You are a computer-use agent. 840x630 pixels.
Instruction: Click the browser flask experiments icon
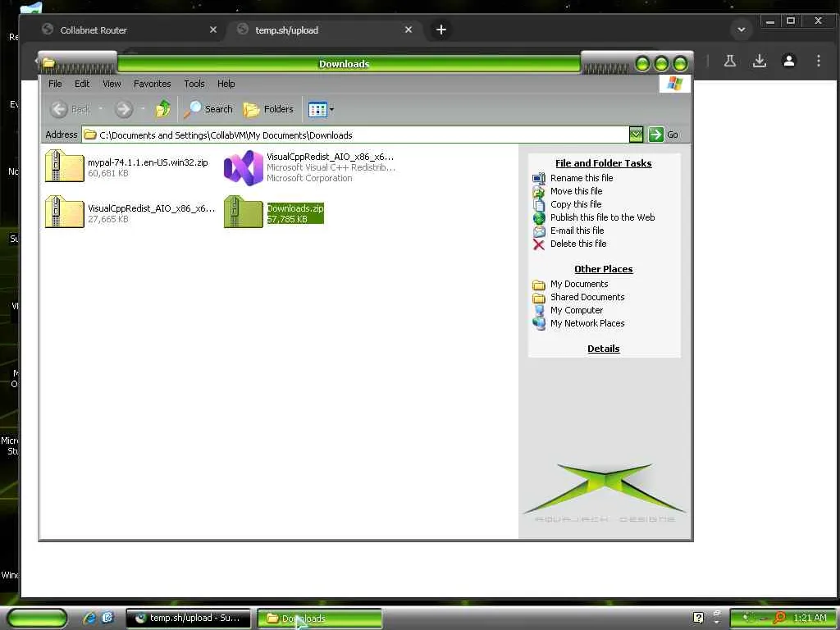click(x=729, y=61)
